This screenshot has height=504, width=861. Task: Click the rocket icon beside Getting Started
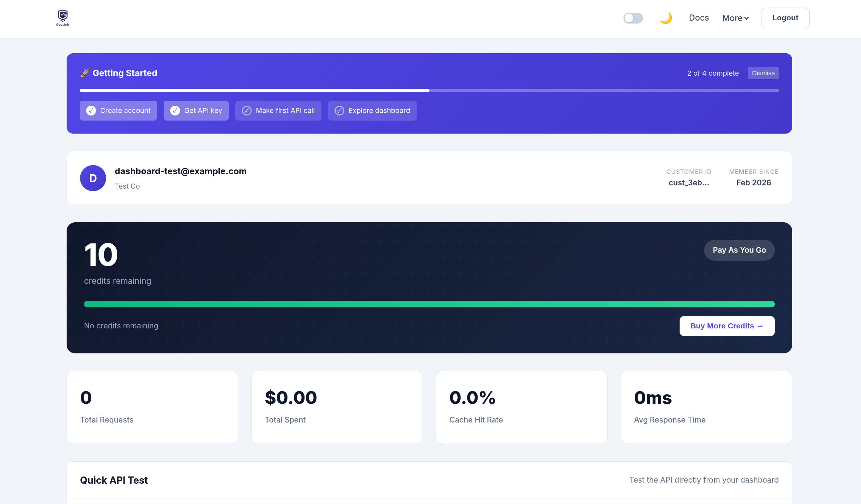pyautogui.click(x=85, y=73)
